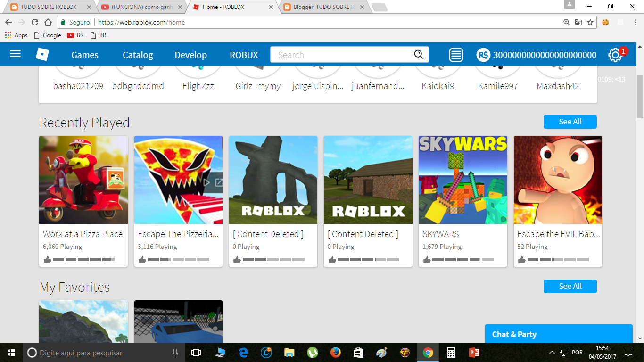644x362 pixels.
Task: Open the hamburger navigation menu
Action: coord(16,54)
